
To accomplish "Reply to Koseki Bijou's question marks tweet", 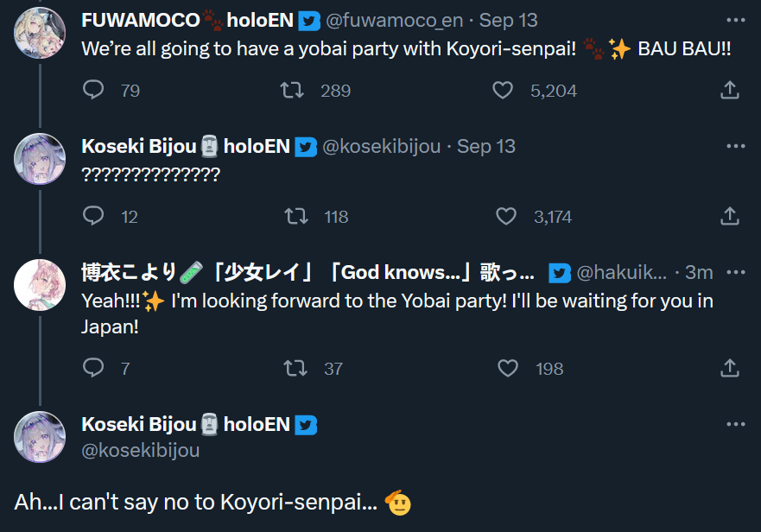I will click(x=93, y=216).
